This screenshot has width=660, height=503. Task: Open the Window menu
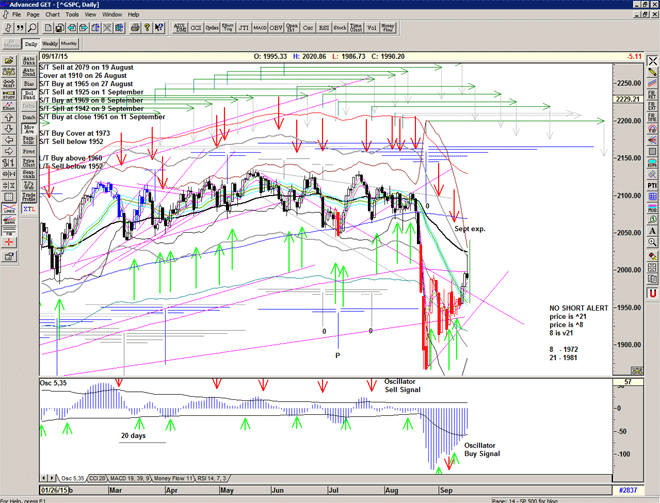(111, 15)
